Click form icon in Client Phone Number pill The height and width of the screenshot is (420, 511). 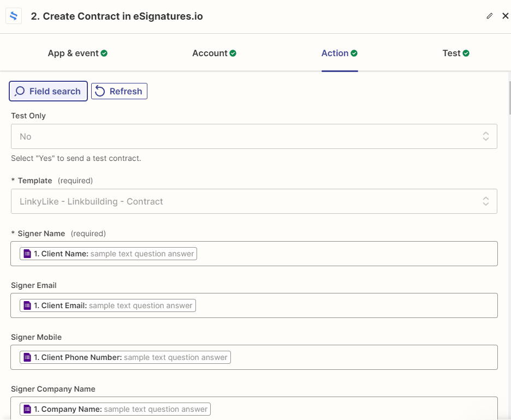[27, 357]
